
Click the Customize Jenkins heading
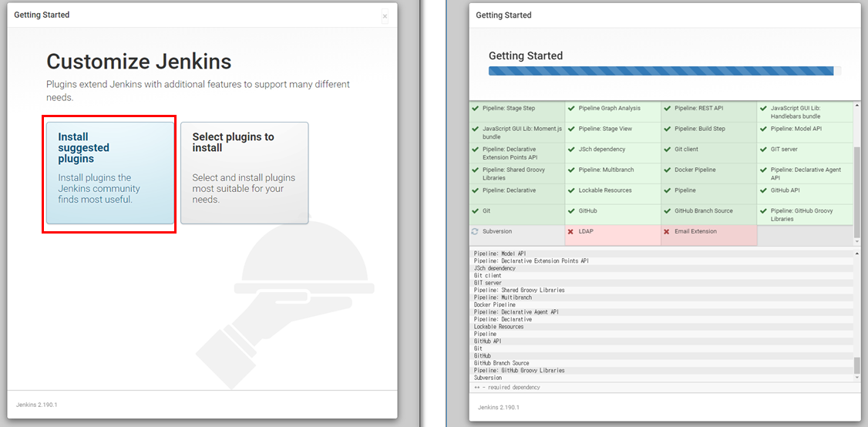139,62
